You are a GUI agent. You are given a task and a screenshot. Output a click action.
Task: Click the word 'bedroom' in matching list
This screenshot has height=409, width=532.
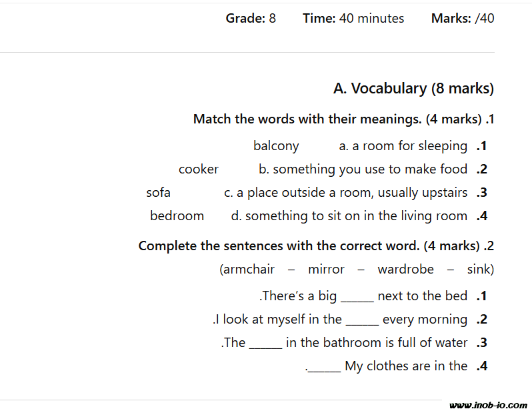pyautogui.click(x=177, y=216)
